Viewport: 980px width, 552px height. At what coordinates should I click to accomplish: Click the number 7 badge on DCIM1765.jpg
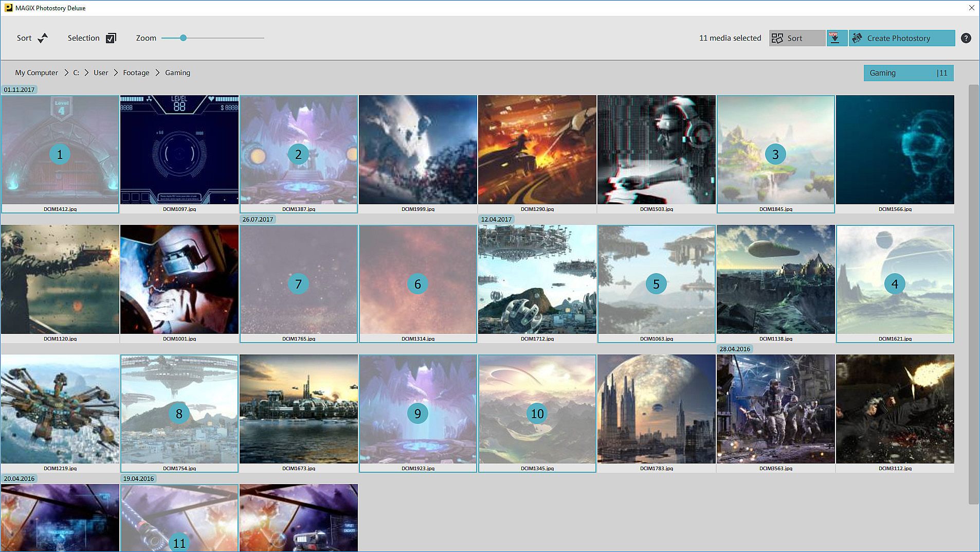point(298,284)
